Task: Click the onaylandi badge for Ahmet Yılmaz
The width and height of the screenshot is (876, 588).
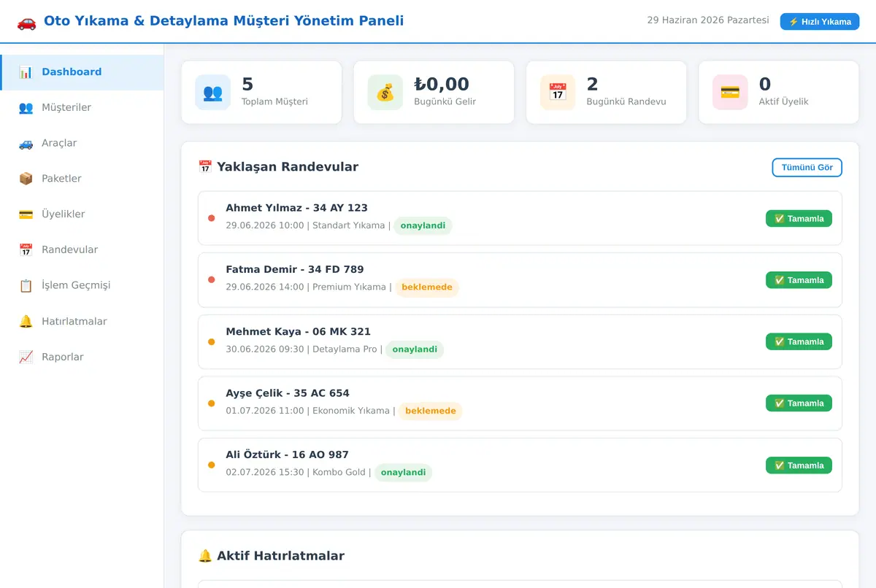Action: tap(423, 226)
